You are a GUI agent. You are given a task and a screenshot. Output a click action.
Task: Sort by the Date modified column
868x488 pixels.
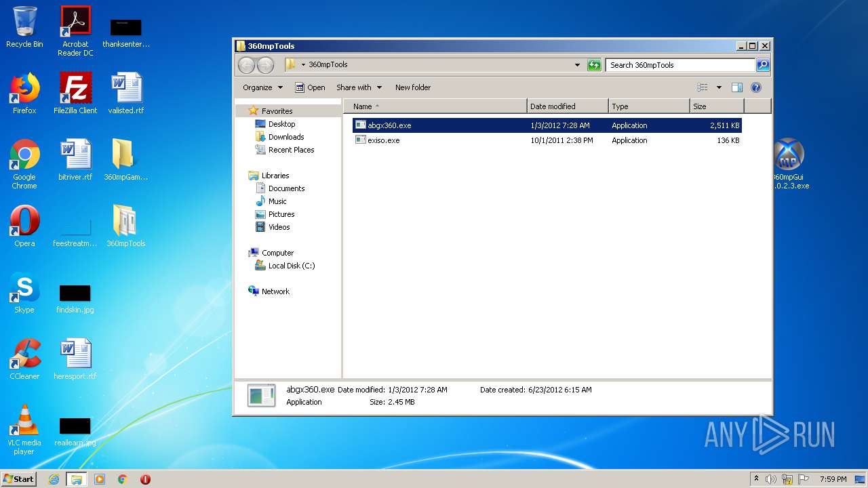568,106
